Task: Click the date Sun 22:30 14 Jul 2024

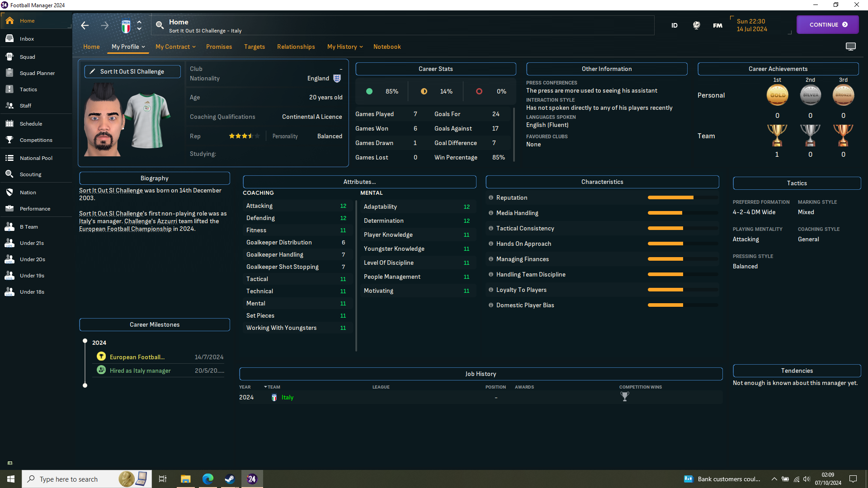Action: pyautogui.click(x=752, y=25)
